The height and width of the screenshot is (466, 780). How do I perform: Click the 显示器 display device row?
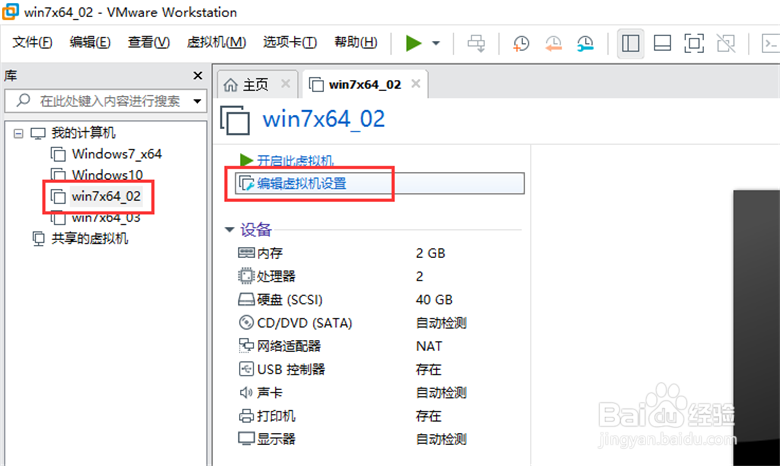[x=352, y=439]
